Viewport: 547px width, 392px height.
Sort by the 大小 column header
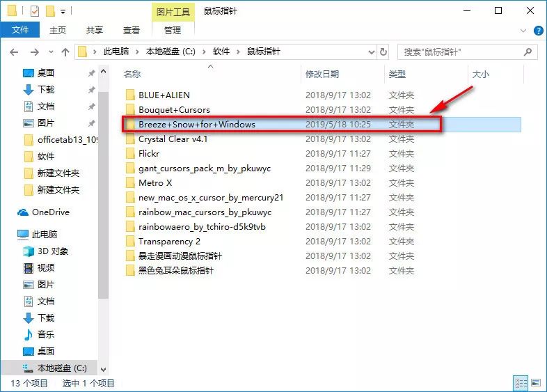481,74
